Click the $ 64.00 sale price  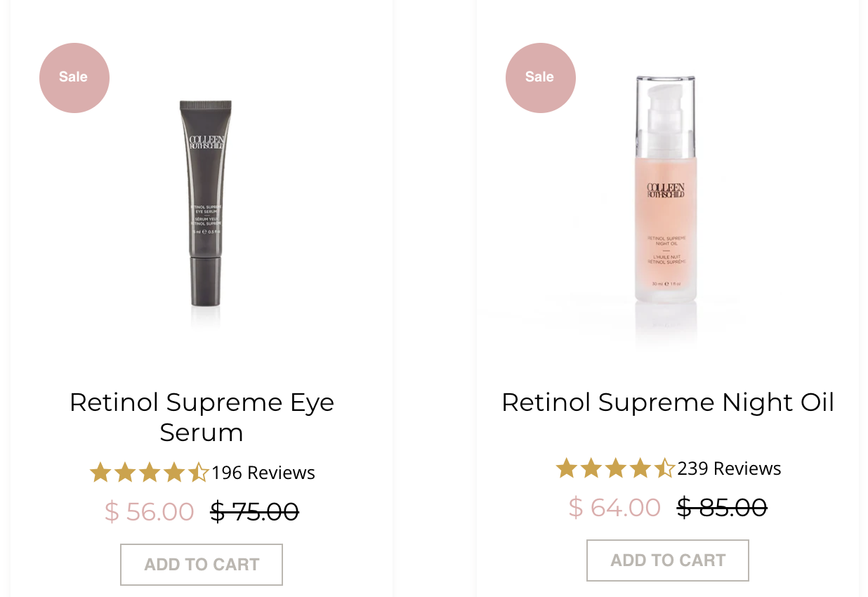615,507
